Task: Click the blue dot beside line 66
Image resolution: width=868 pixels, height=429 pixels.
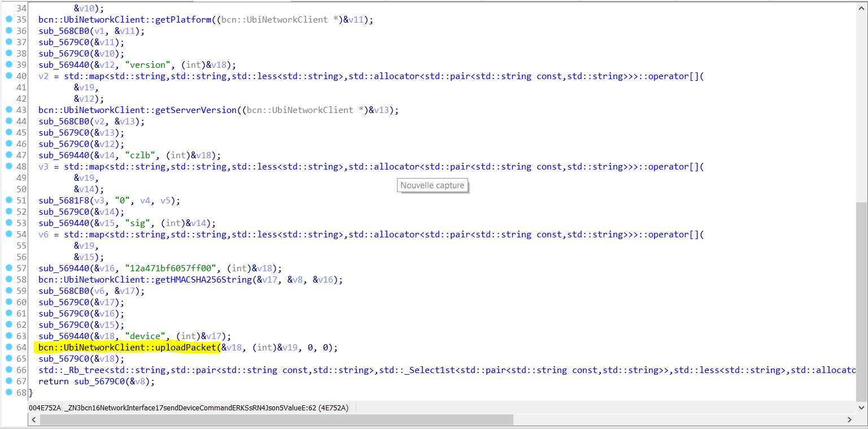Action: 8,370
